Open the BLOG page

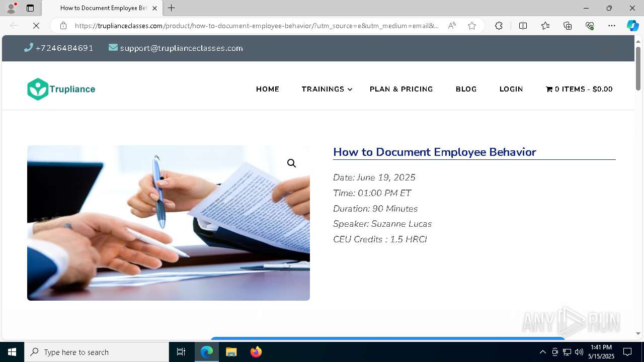coord(466,89)
